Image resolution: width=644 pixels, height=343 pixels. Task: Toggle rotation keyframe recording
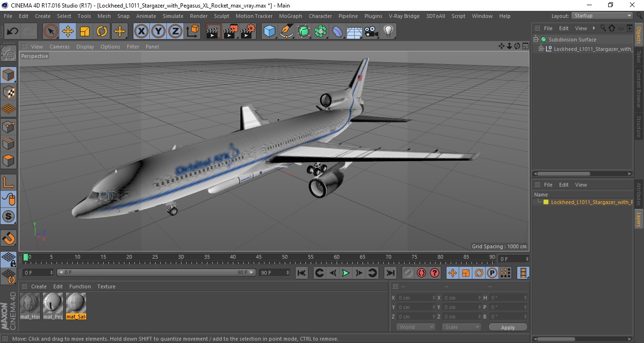pyautogui.click(x=479, y=273)
